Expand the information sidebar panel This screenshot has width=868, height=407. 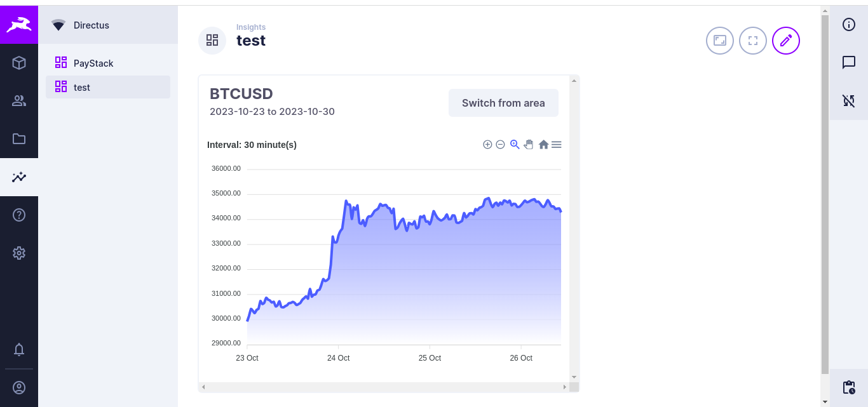click(849, 25)
